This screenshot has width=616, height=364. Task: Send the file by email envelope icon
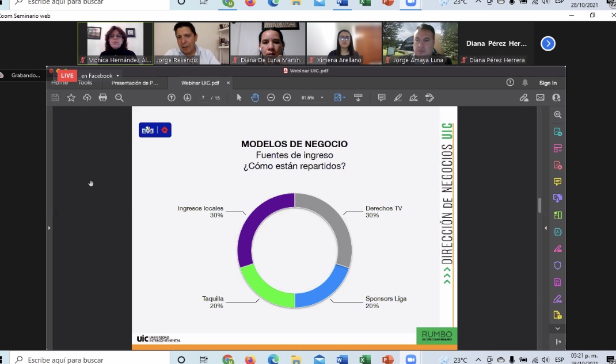(540, 98)
